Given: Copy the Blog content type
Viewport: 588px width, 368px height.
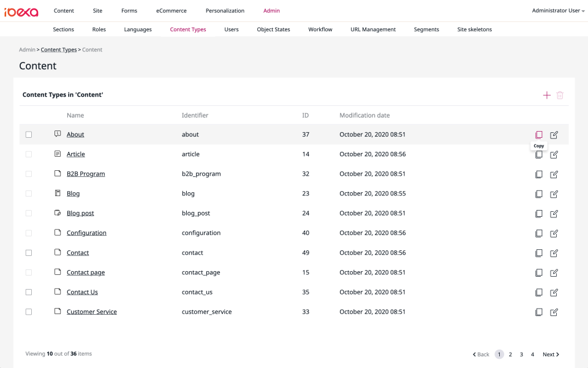Looking at the screenshot, I should pos(538,194).
